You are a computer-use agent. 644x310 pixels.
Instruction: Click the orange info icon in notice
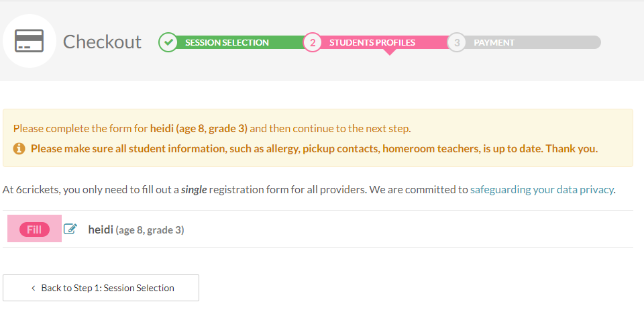point(19,149)
